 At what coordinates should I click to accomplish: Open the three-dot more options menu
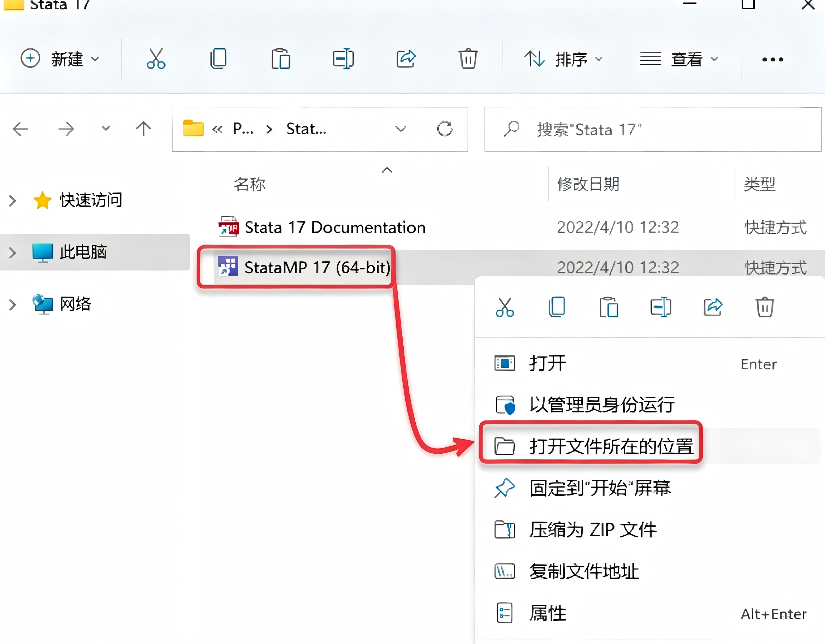pos(772,59)
